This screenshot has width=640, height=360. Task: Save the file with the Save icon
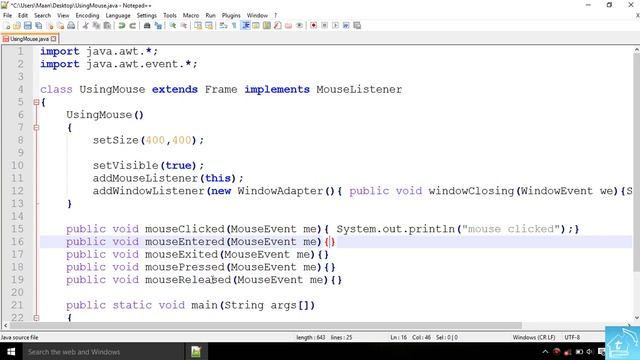[x=28, y=25]
